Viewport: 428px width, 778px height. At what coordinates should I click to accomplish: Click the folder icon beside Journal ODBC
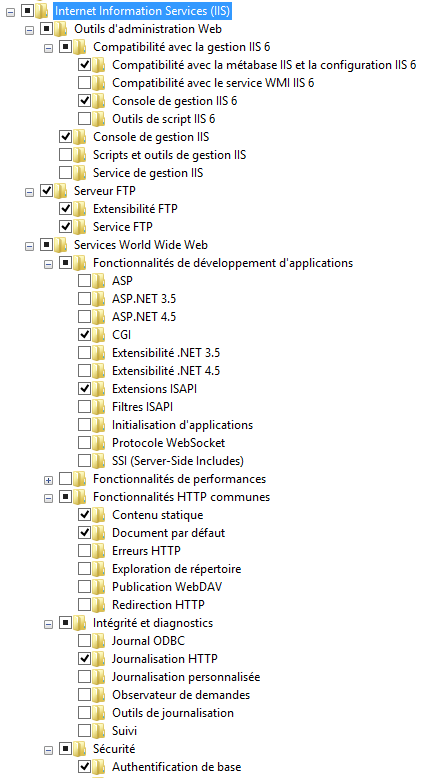[x=99, y=641]
